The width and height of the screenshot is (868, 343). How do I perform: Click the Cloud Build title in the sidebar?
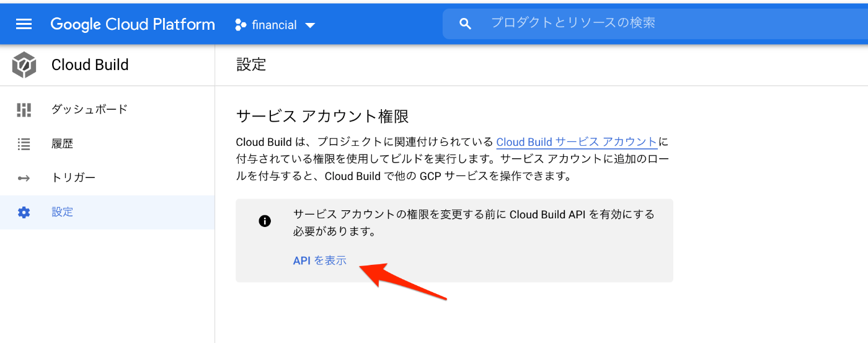(90, 65)
